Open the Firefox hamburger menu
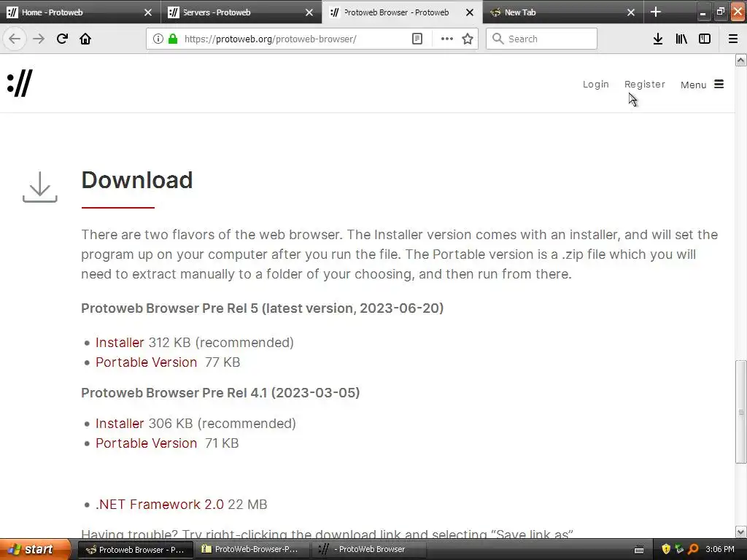 pos(733,39)
